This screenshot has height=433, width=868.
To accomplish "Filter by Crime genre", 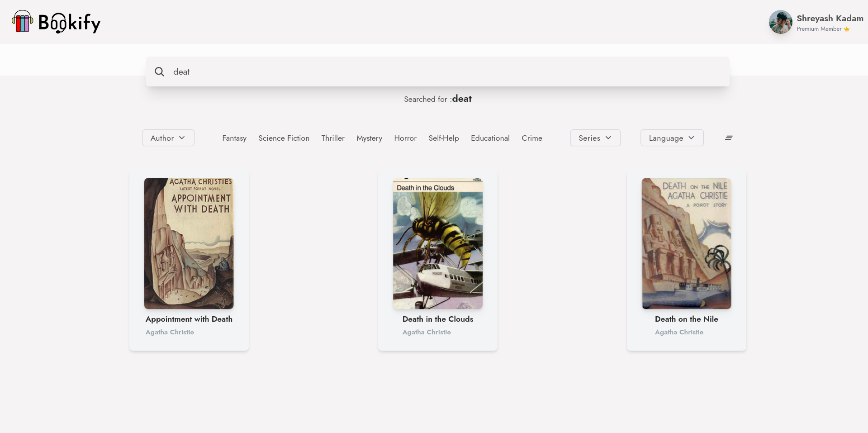I will tap(532, 138).
